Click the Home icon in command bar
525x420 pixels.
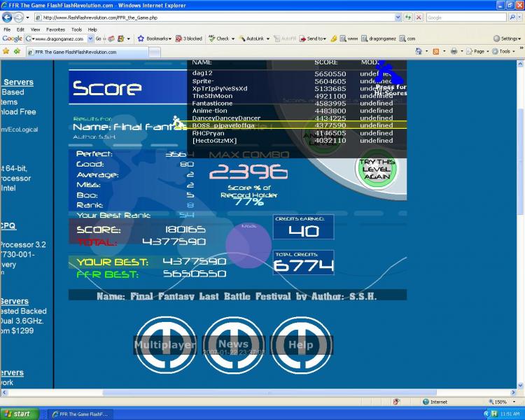pos(419,51)
